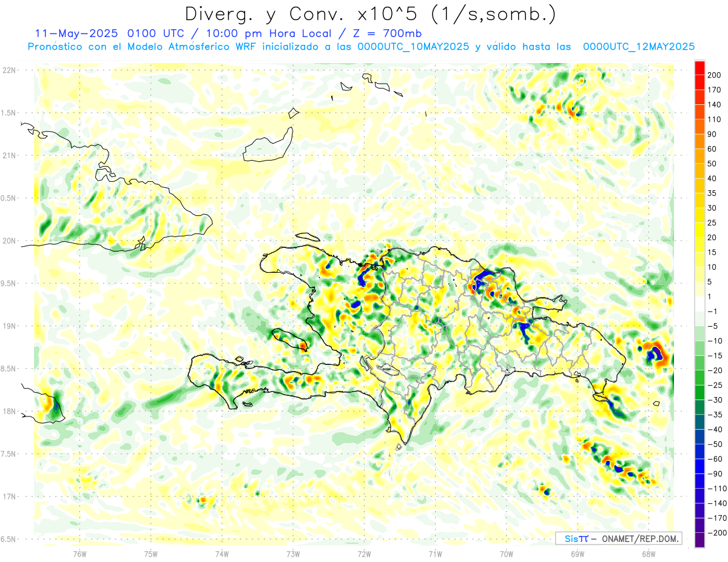Click the '74W' longitude label
This screenshot has height=562, width=728.
pos(221,554)
